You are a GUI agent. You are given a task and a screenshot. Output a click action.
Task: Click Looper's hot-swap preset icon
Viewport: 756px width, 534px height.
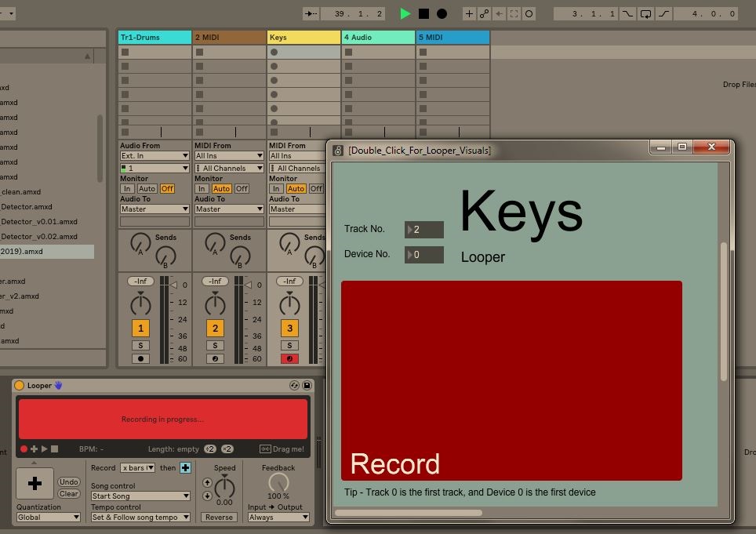(x=294, y=385)
